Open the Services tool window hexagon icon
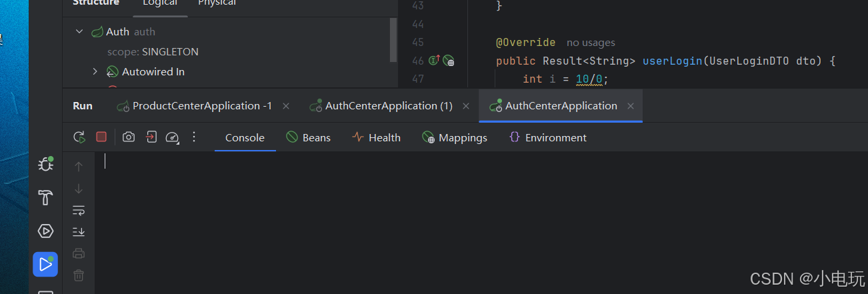The height and width of the screenshot is (294, 868). [45, 231]
